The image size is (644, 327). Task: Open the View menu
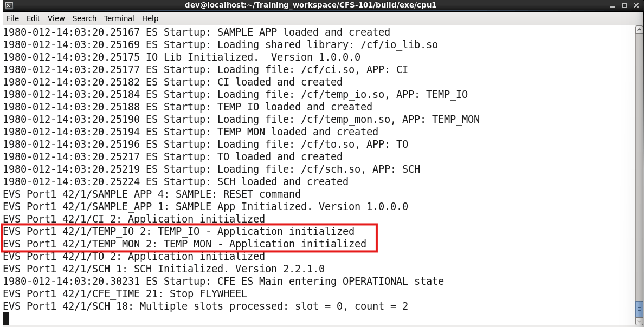click(x=56, y=18)
